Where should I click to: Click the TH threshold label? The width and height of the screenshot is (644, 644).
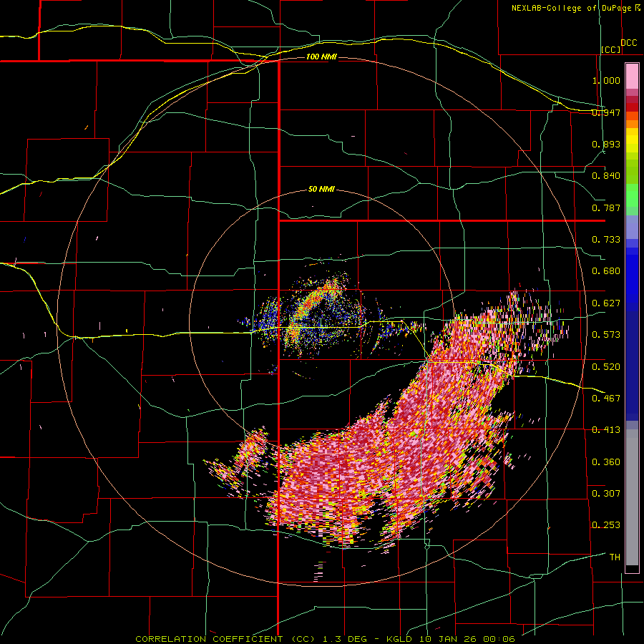[615, 557]
